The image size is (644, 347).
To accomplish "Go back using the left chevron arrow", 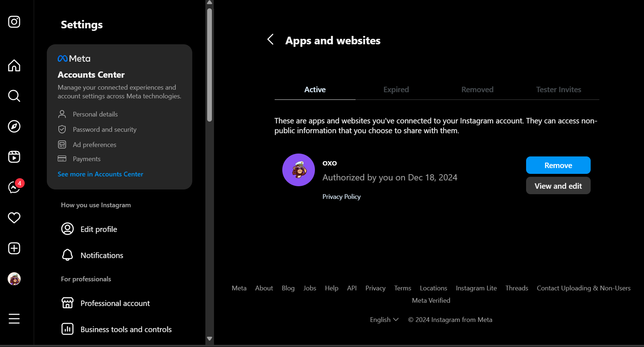I will (x=270, y=39).
